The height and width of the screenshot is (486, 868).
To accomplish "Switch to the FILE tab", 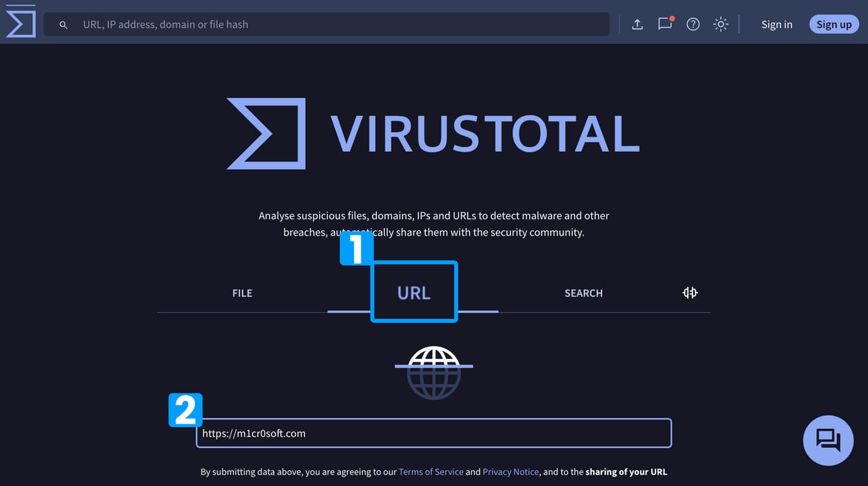I will point(243,293).
